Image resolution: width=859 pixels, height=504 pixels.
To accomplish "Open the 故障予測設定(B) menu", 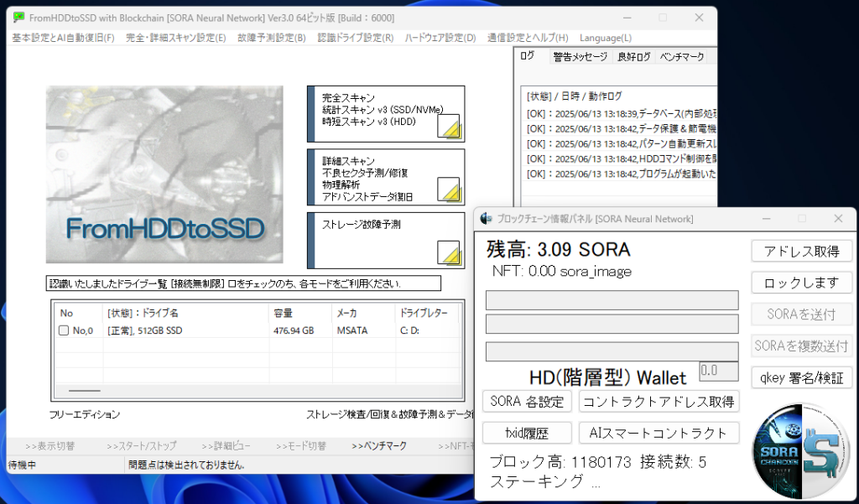I will click(x=272, y=38).
